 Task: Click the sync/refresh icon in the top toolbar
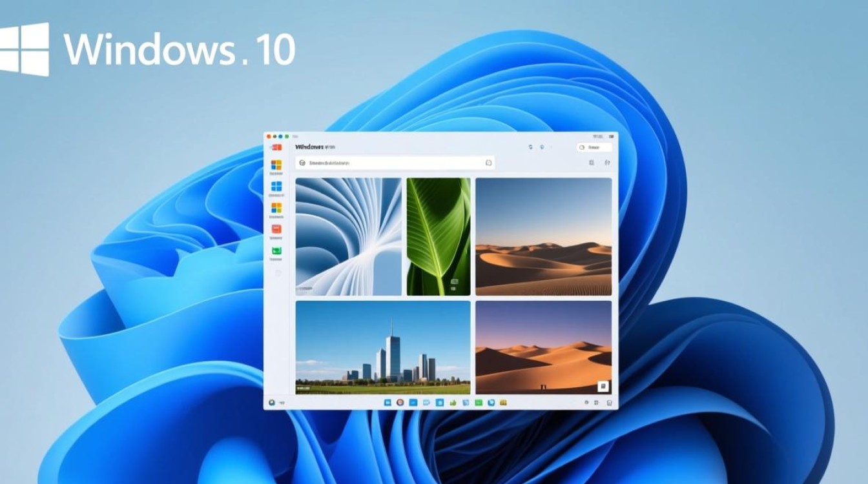[530, 147]
